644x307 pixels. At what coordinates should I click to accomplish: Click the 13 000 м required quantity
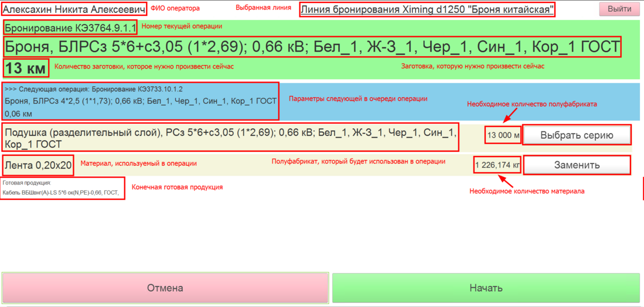click(503, 135)
